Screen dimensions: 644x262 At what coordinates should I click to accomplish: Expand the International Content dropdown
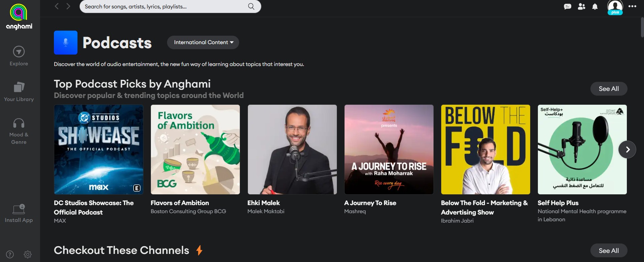click(x=203, y=42)
